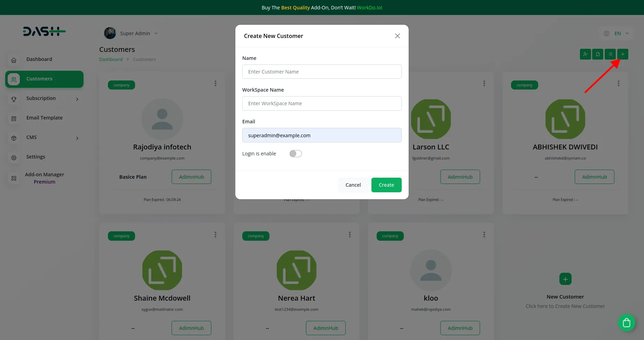Open options menu on Rajodiya infotech card
This screenshot has width=644, height=340.
[215, 84]
